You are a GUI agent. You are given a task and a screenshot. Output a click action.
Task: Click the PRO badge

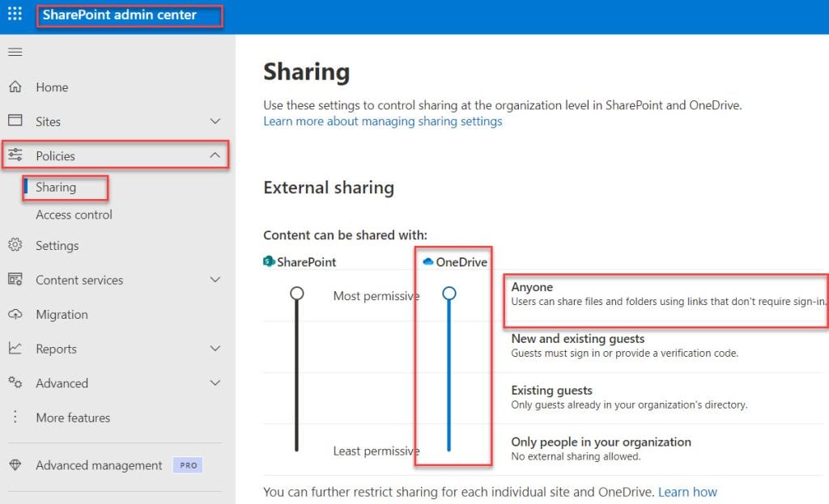coord(188,465)
